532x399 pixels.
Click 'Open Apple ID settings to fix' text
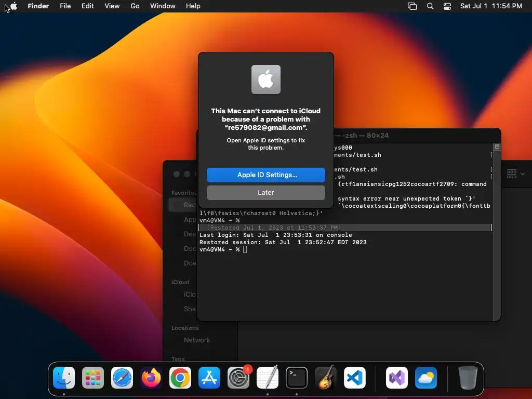[265, 140]
